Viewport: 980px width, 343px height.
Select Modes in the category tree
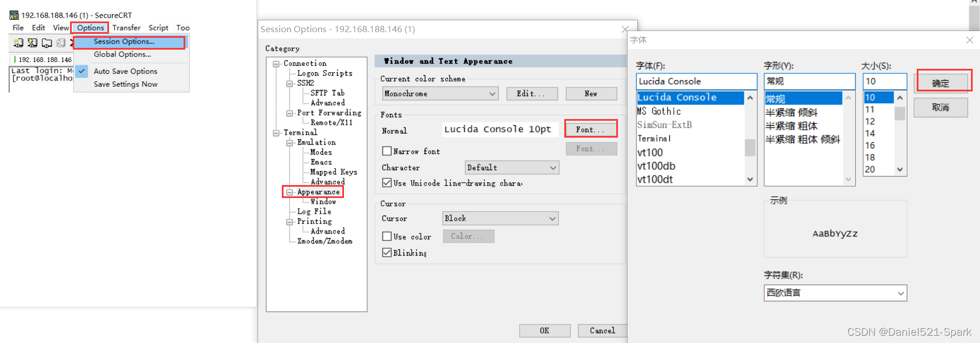click(321, 152)
